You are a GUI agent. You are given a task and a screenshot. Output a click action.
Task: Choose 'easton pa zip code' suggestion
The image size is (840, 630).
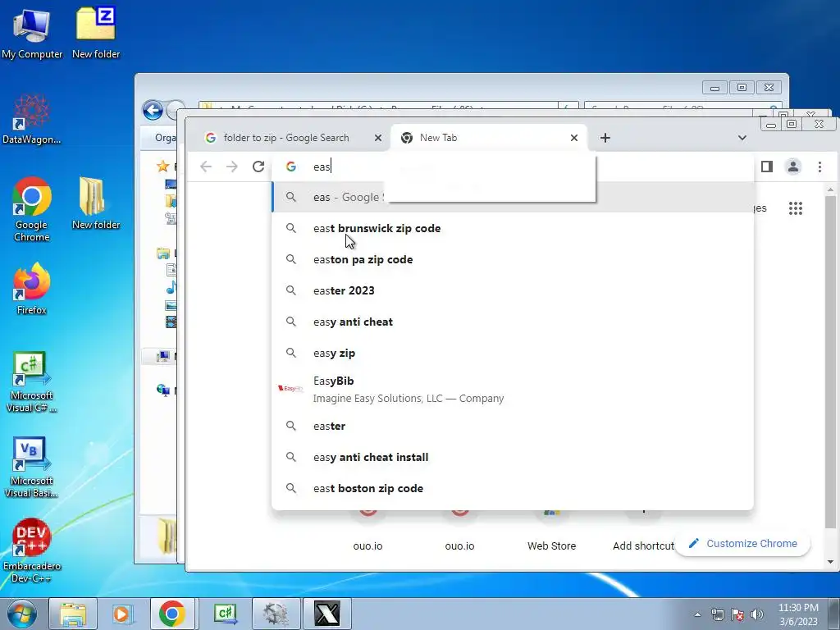[x=513, y=259]
